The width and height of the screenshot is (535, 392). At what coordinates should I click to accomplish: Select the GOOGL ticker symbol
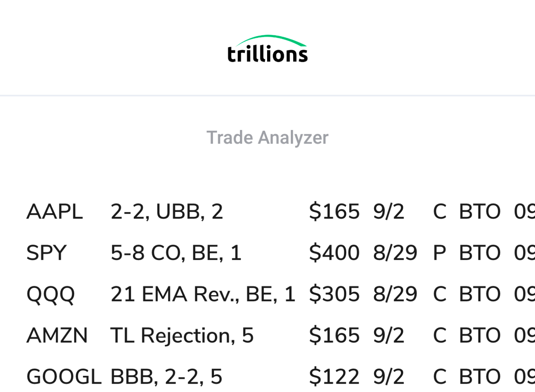tap(64, 377)
